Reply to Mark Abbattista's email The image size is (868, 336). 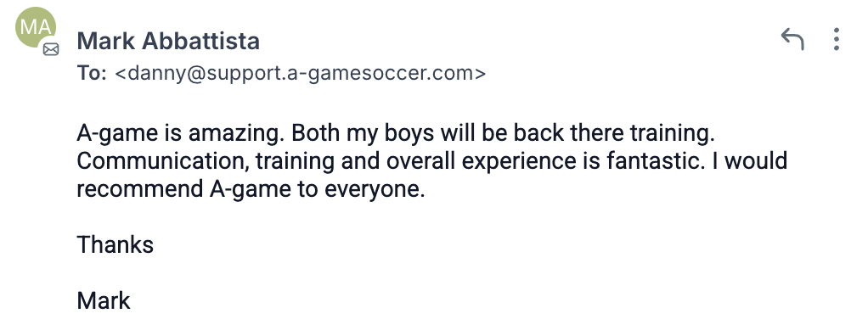pyautogui.click(x=792, y=39)
